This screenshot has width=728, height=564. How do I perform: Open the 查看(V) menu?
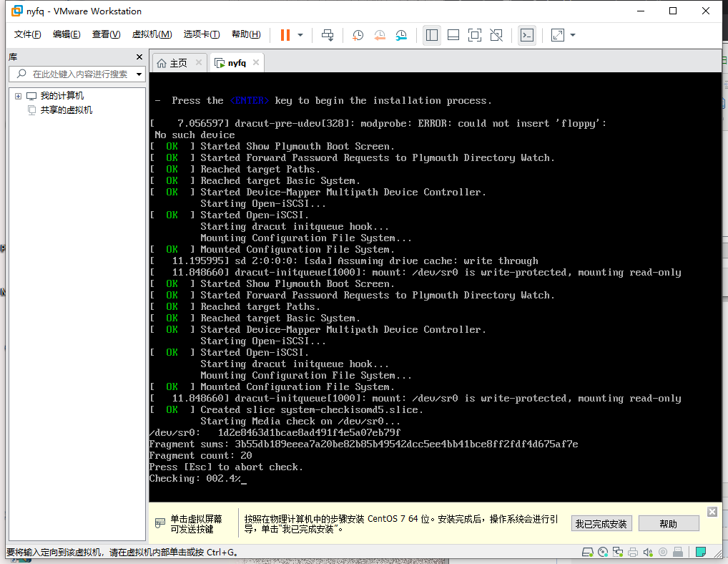(x=106, y=34)
